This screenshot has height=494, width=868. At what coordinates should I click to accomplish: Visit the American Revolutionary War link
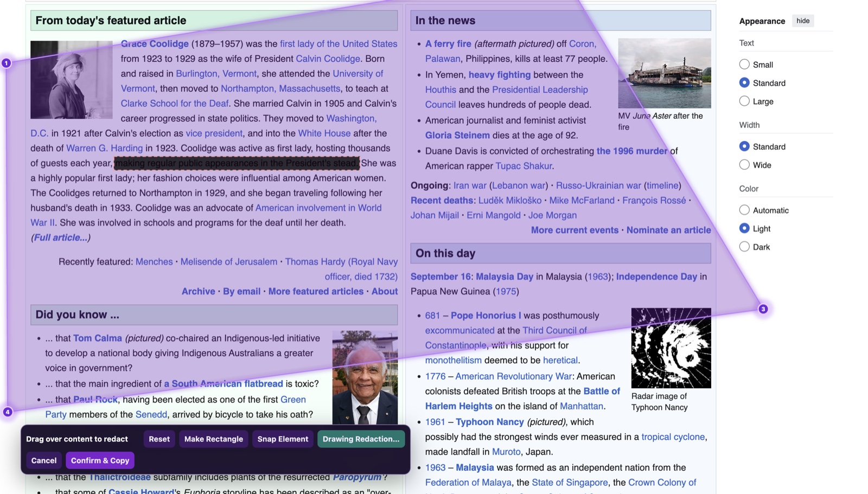pyautogui.click(x=513, y=376)
